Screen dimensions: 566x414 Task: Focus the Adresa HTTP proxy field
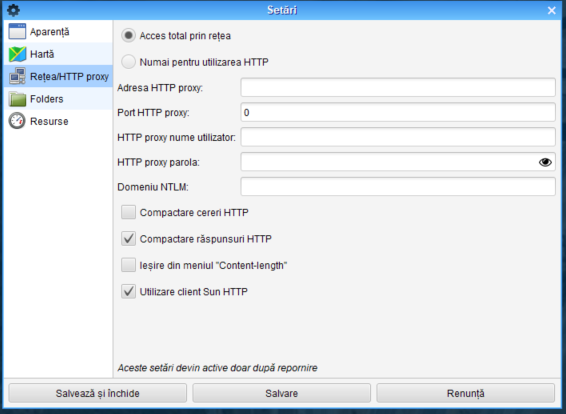[398, 87]
